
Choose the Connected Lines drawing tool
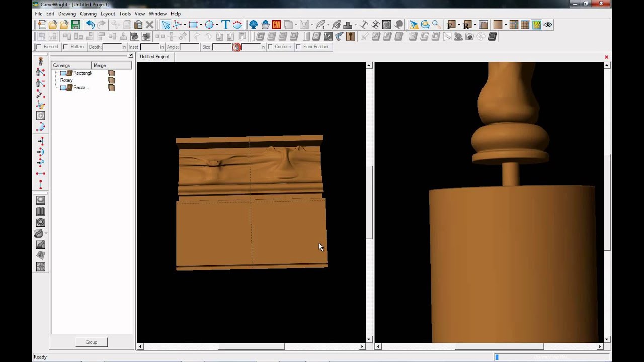coord(177,25)
